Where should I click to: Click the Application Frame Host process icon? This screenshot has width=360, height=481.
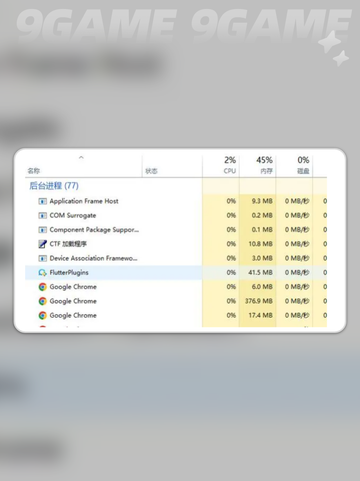tap(42, 201)
